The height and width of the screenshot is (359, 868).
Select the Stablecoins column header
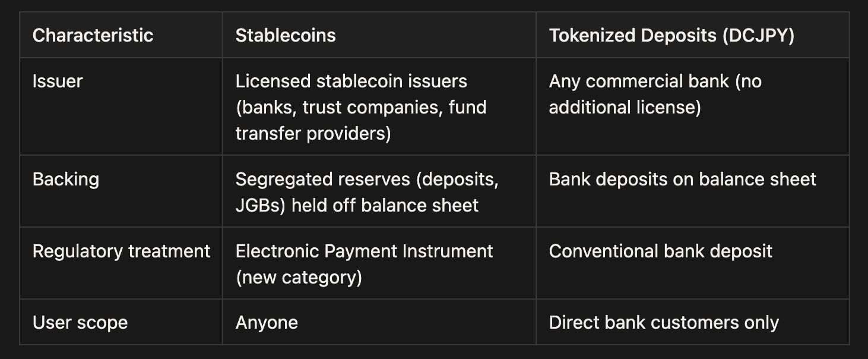pos(286,36)
